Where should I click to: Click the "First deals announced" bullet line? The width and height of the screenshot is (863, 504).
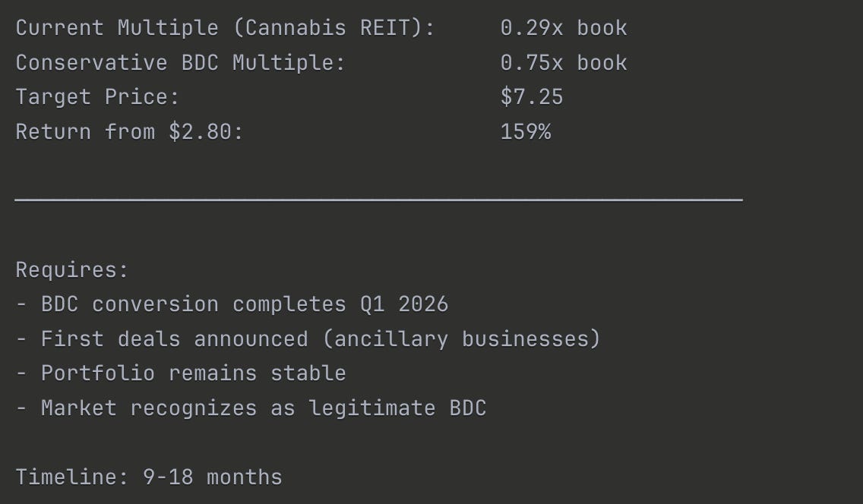(308, 339)
